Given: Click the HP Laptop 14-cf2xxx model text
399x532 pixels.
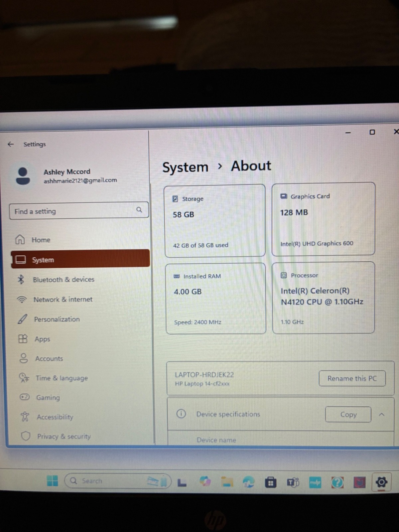Looking at the screenshot, I should pyautogui.click(x=202, y=384).
